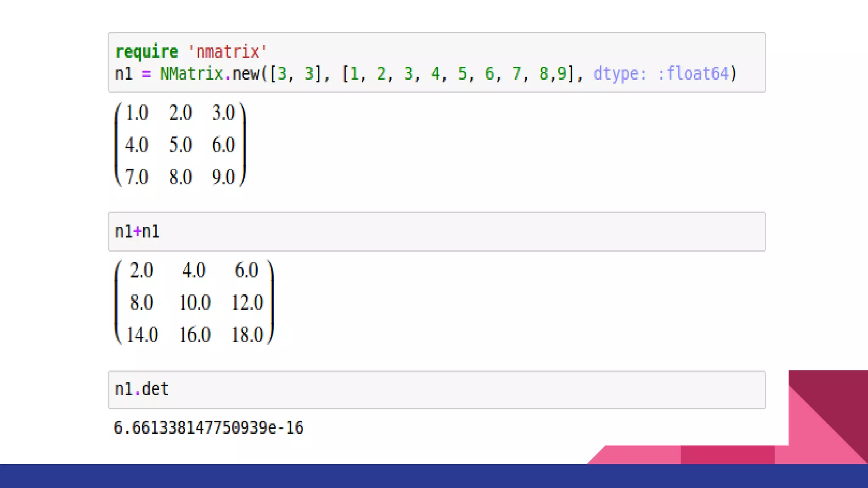Click the n1.det code cell
The height and width of the screenshot is (488, 868).
[437, 390]
